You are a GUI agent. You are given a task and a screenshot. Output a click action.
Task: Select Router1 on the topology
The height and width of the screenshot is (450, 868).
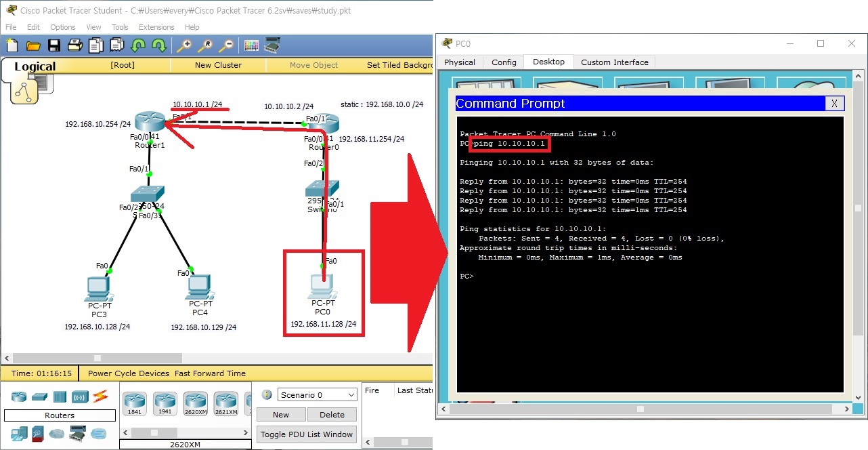[x=150, y=123]
